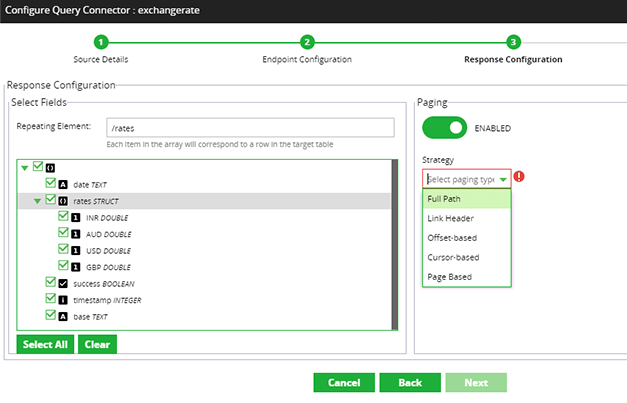627x403 pixels.
Task: Uncheck the INR DOUBLE checkbox
Action: (x=63, y=216)
